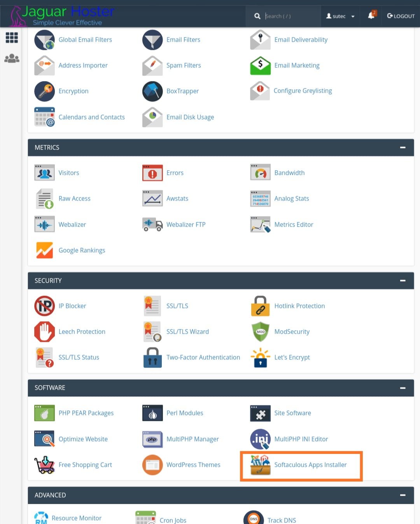420x524 pixels.
Task: Open the ModSecurity shield icon
Action: tap(260, 332)
